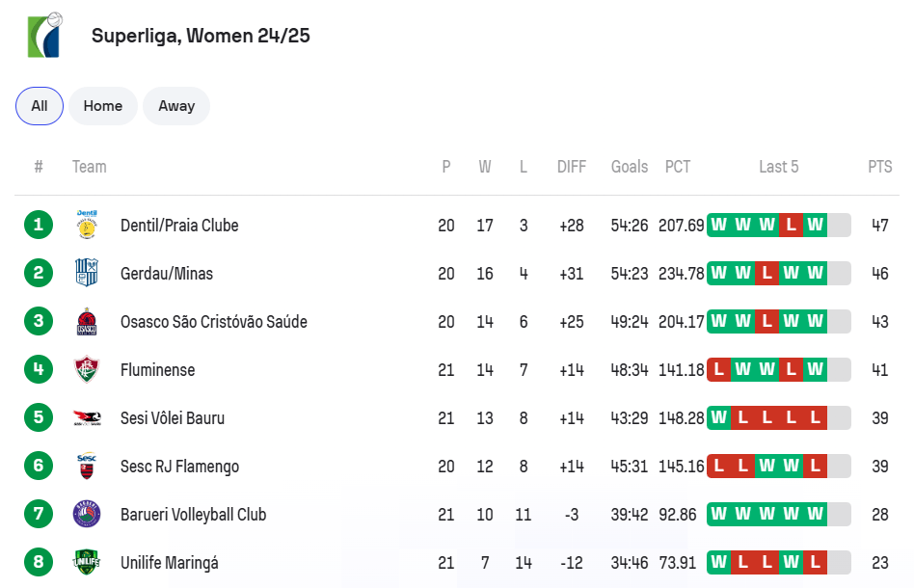Click the Unilife Maringá team logo

87,563
